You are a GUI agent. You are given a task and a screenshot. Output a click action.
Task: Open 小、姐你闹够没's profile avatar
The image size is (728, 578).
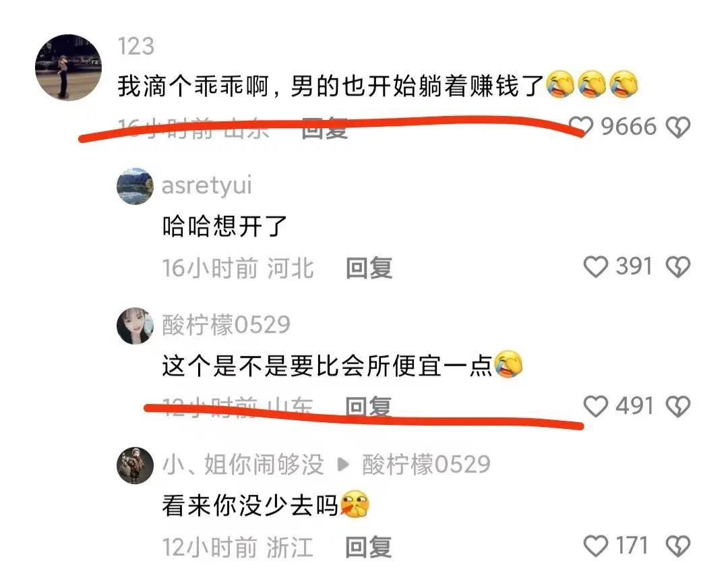(x=135, y=465)
